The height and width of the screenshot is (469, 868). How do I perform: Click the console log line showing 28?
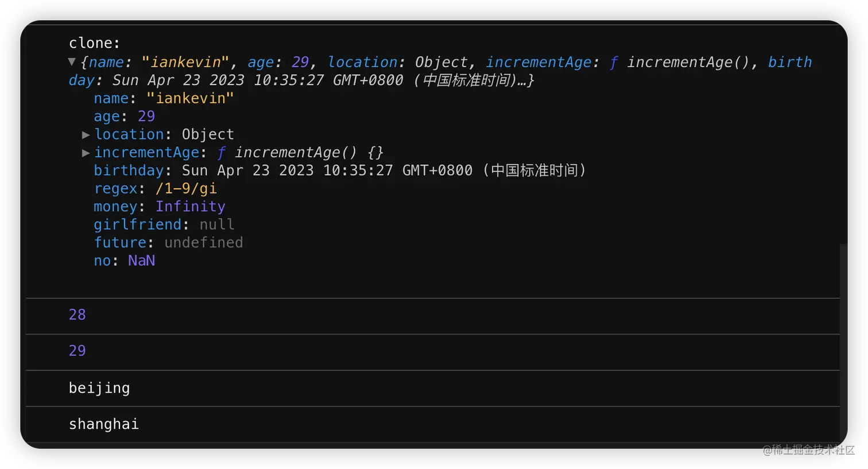coord(77,315)
